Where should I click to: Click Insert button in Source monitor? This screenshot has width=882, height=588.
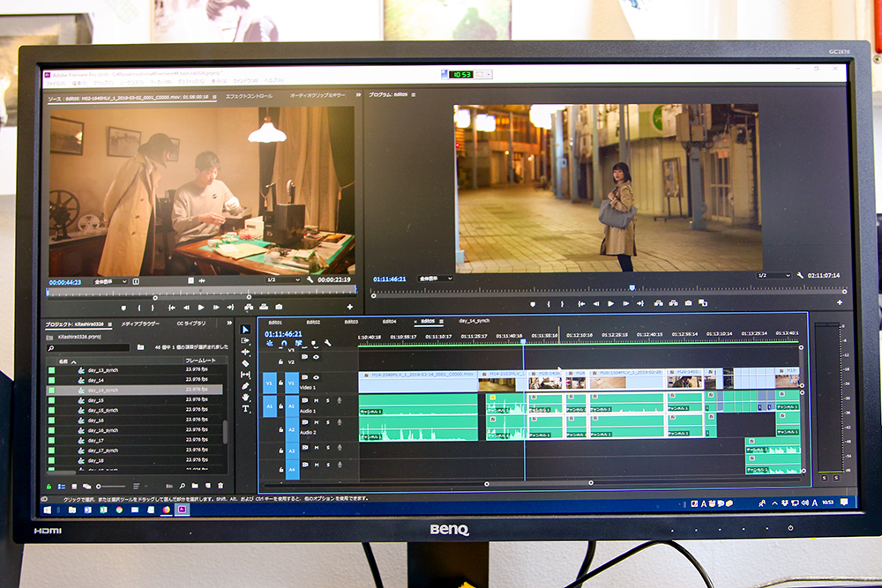point(249,308)
